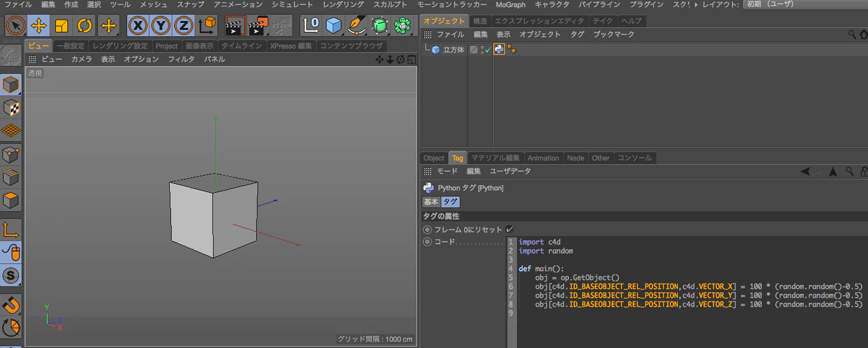The image size is (868, 348).
Task: Switch to タイムライン tab
Action: (x=242, y=46)
